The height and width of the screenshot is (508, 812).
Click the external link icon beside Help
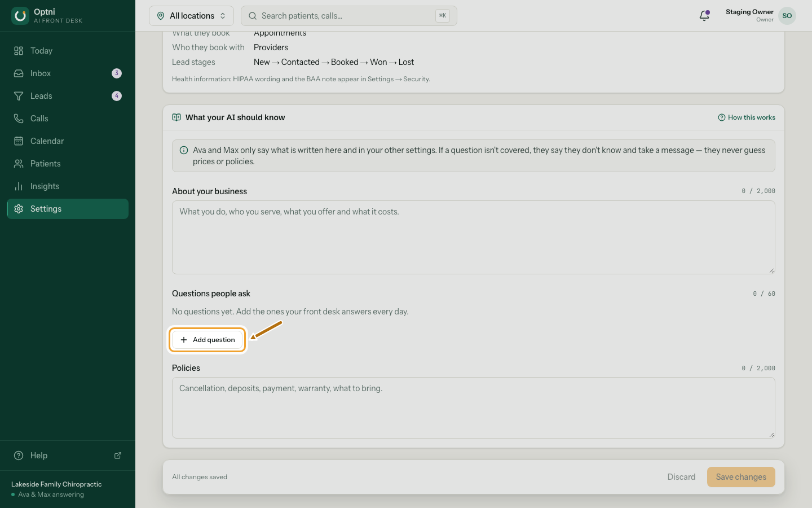point(118,456)
